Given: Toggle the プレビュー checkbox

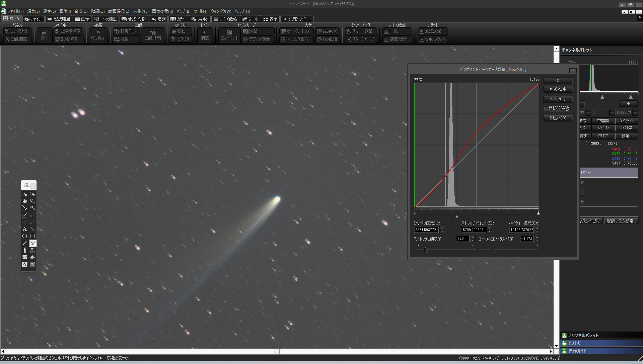Looking at the screenshot, I should click(546, 109).
